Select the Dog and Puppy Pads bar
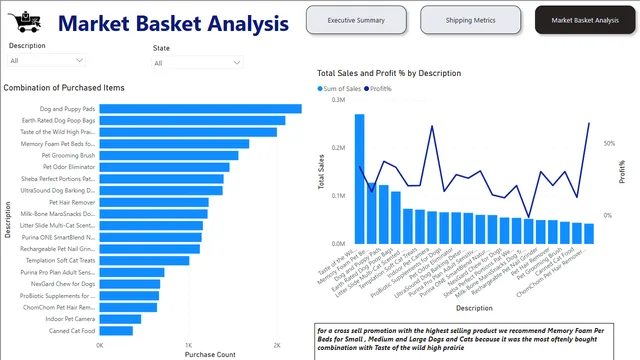Image resolution: width=640 pixels, height=360 pixels. [200, 109]
